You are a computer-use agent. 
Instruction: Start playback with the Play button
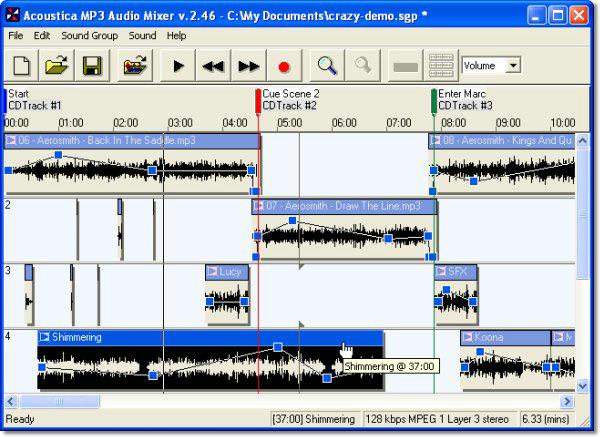pos(178,66)
